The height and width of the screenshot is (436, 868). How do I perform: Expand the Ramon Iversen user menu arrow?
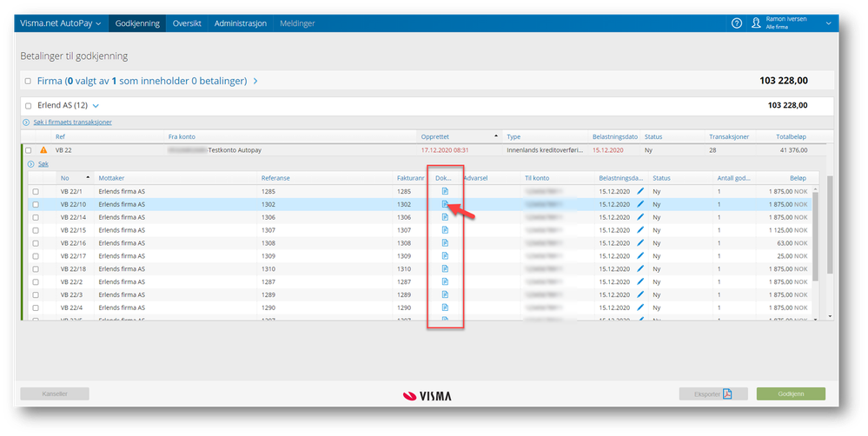[x=829, y=23]
